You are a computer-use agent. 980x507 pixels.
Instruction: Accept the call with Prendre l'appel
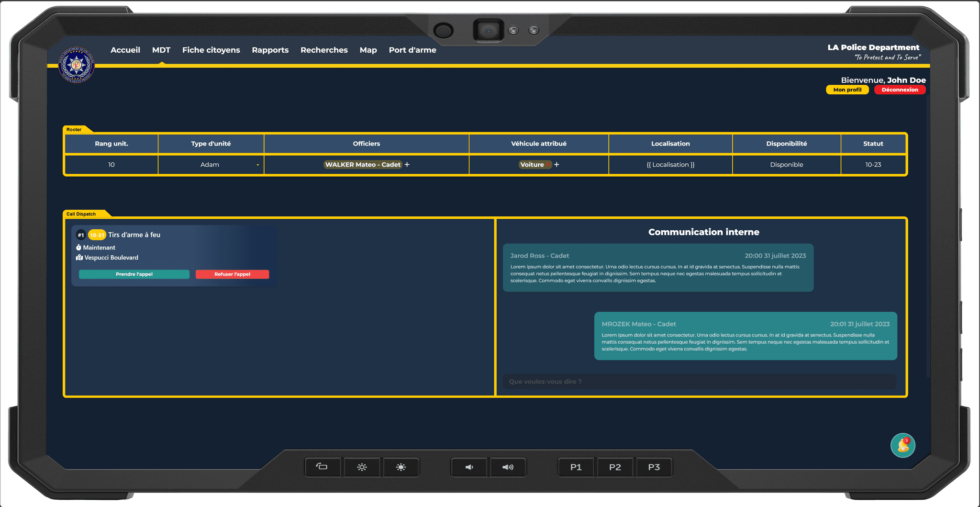point(134,274)
